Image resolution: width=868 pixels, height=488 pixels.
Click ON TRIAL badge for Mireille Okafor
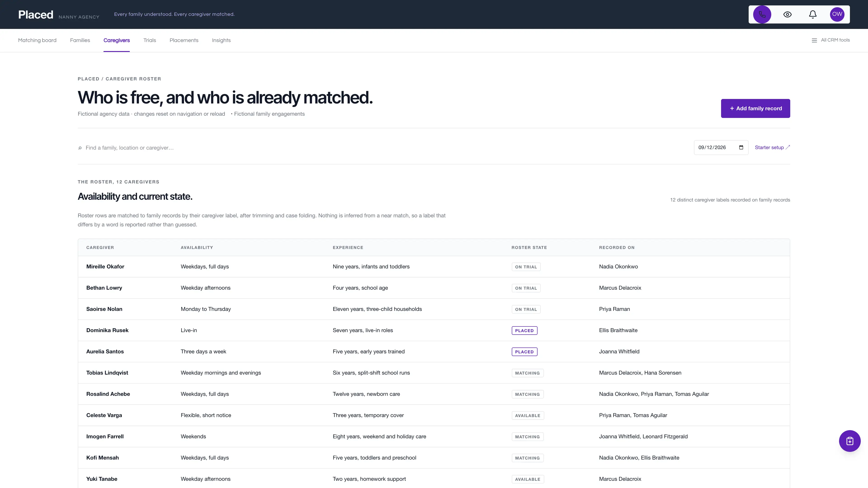(526, 267)
